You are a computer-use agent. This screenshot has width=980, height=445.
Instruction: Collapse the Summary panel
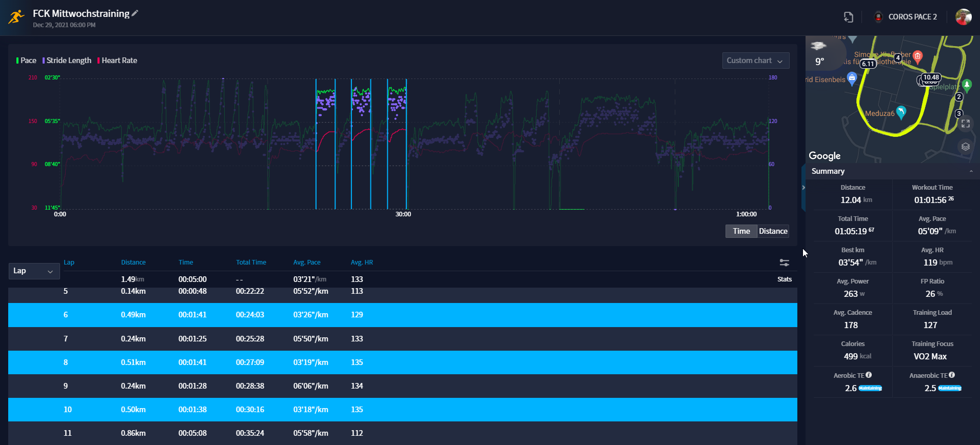(x=971, y=171)
